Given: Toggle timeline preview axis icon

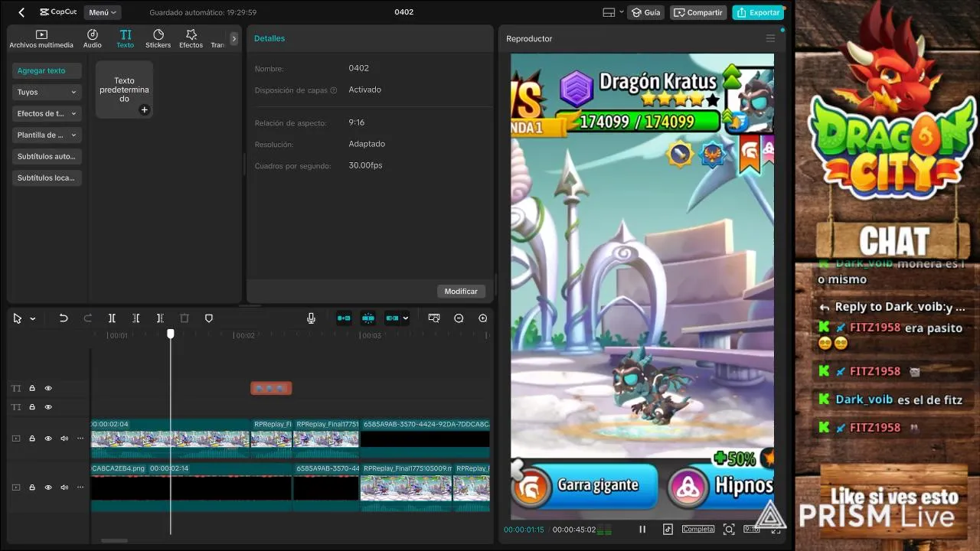Looking at the screenshot, I should (x=434, y=318).
